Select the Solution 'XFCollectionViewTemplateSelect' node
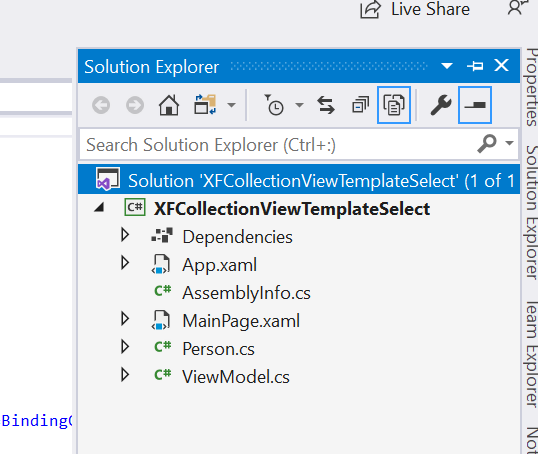Screen dimensions: 538x454 pos(299,179)
